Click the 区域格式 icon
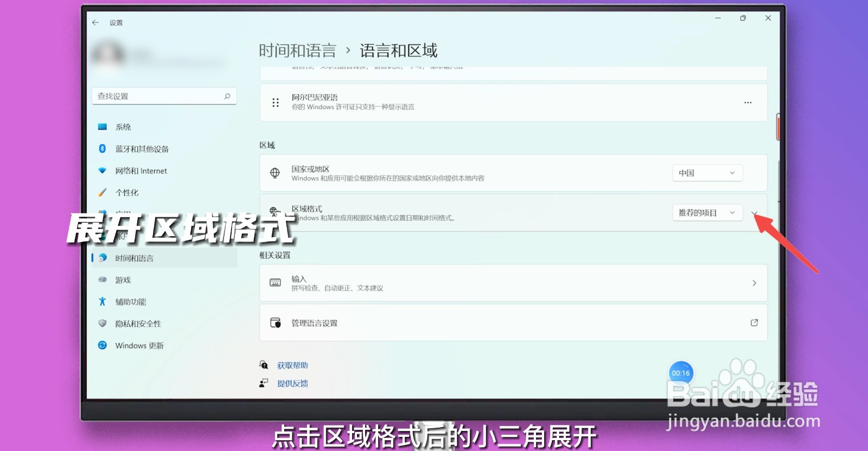 pos(275,212)
